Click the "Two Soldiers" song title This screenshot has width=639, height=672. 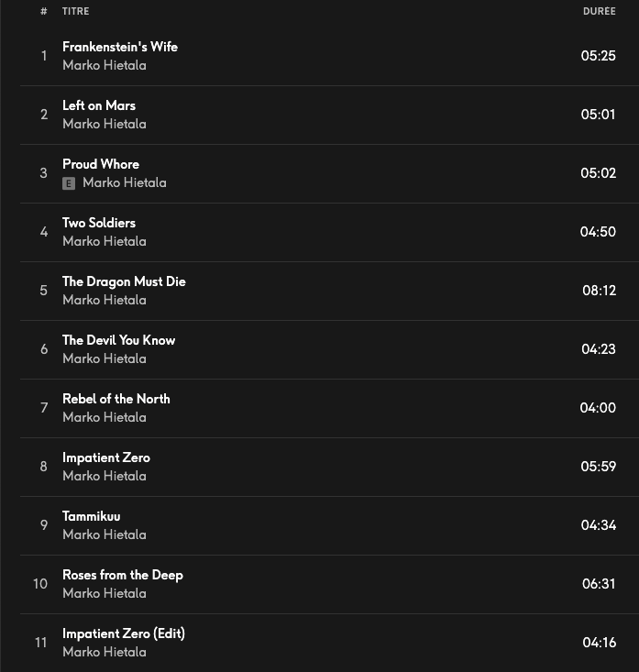click(99, 223)
